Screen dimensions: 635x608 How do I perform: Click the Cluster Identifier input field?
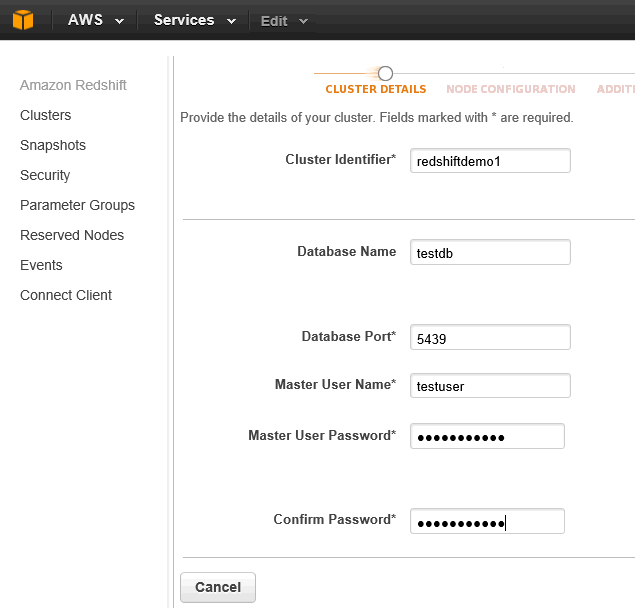coord(490,161)
